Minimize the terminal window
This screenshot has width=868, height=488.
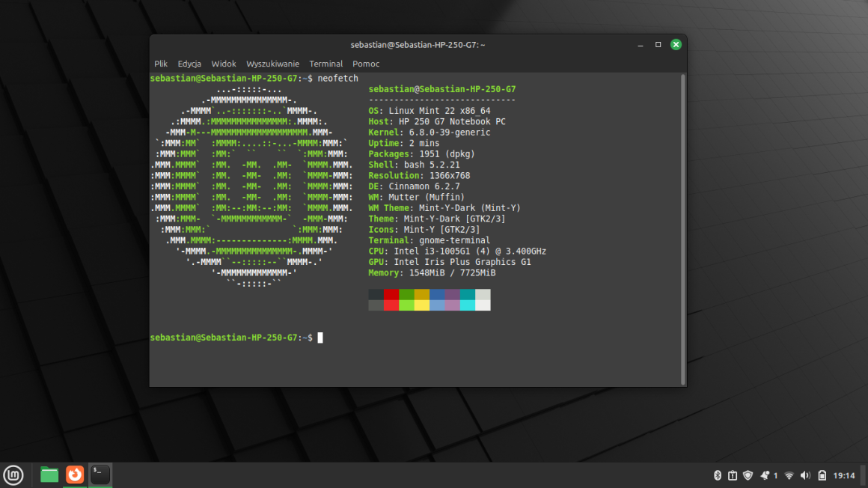point(641,45)
